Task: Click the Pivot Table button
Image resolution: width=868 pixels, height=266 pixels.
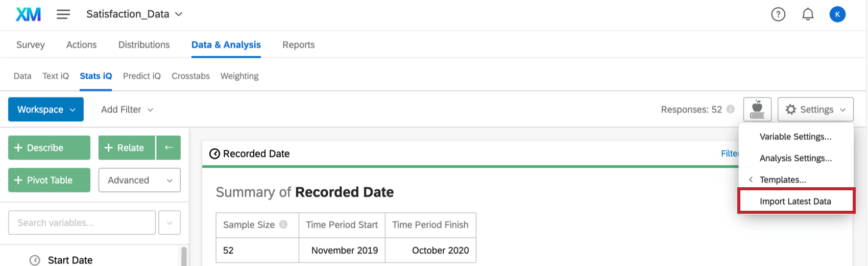Action: click(x=49, y=180)
